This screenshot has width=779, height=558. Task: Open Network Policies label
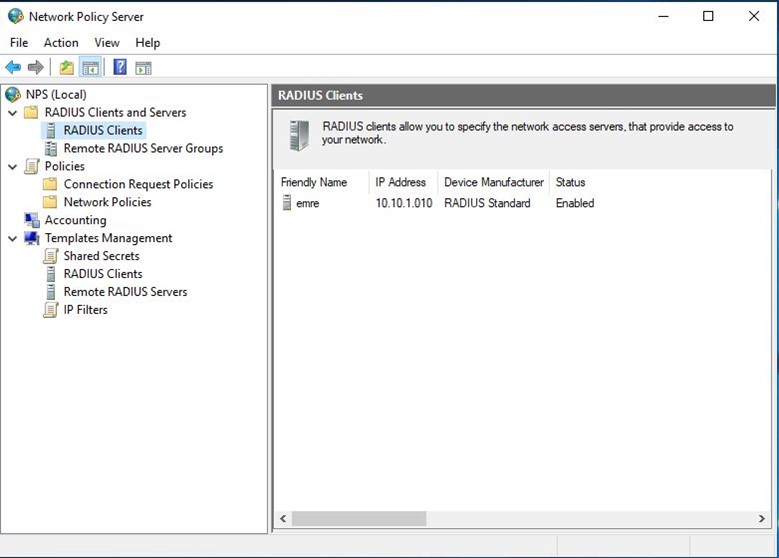(x=107, y=202)
